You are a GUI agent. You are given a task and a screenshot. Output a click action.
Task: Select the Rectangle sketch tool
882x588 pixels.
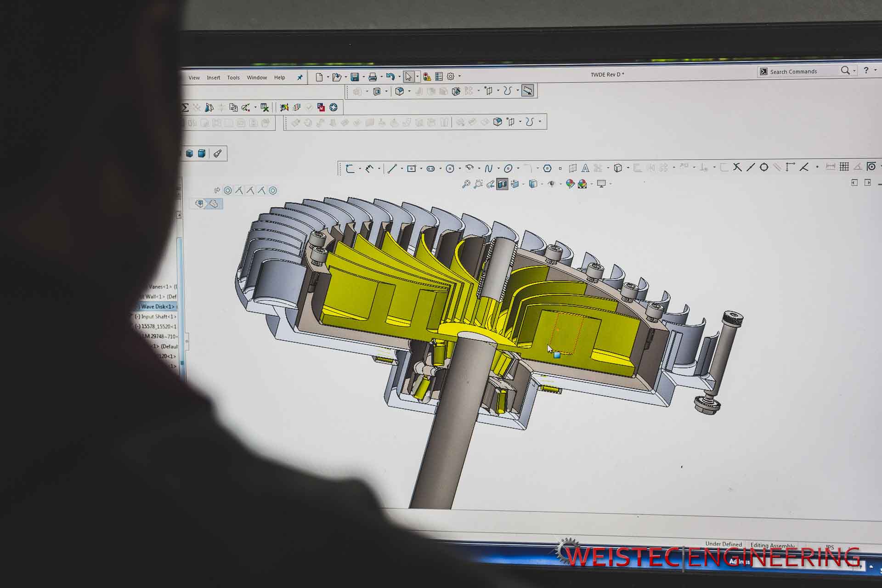point(412,169)
